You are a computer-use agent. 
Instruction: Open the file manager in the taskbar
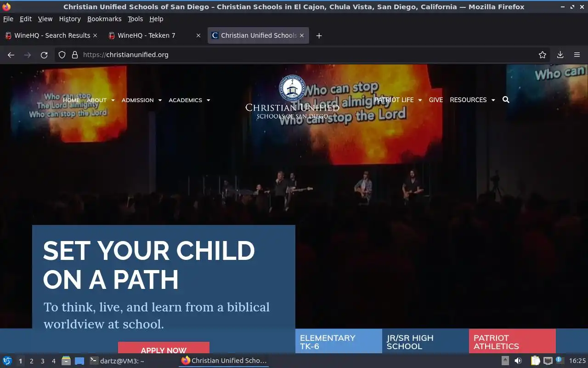point(66,361)
